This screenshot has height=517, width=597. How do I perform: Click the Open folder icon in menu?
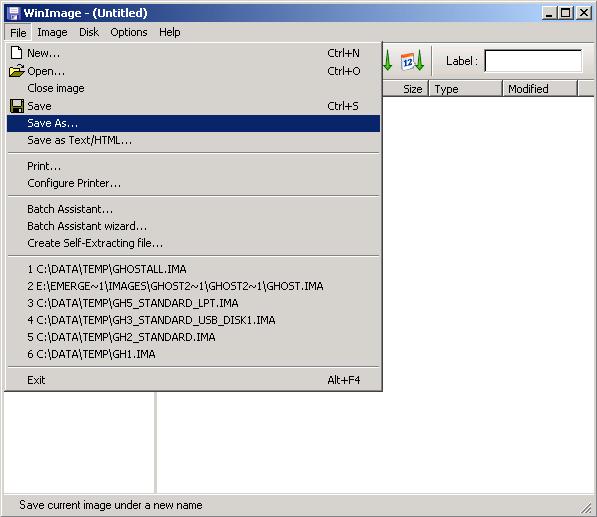click(x=17, y=70)
